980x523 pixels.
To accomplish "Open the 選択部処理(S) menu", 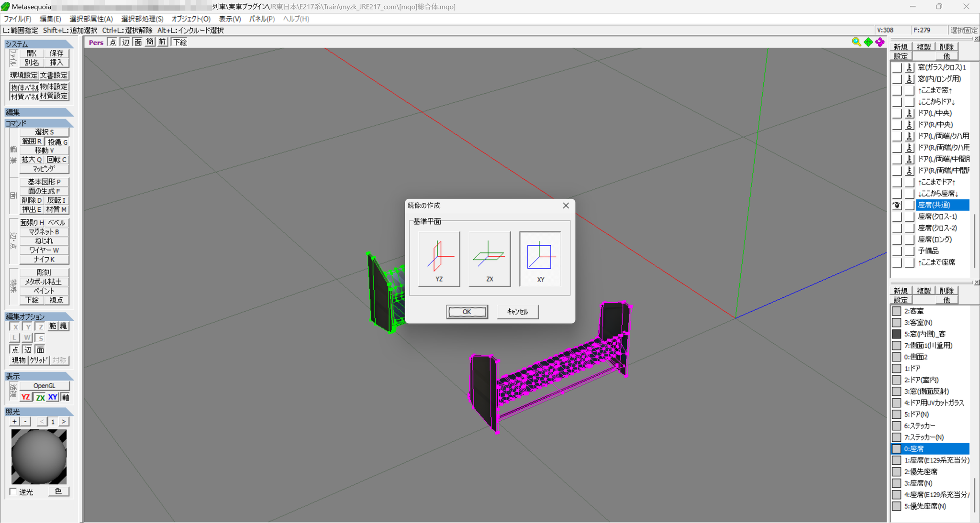I will (142, 19).
